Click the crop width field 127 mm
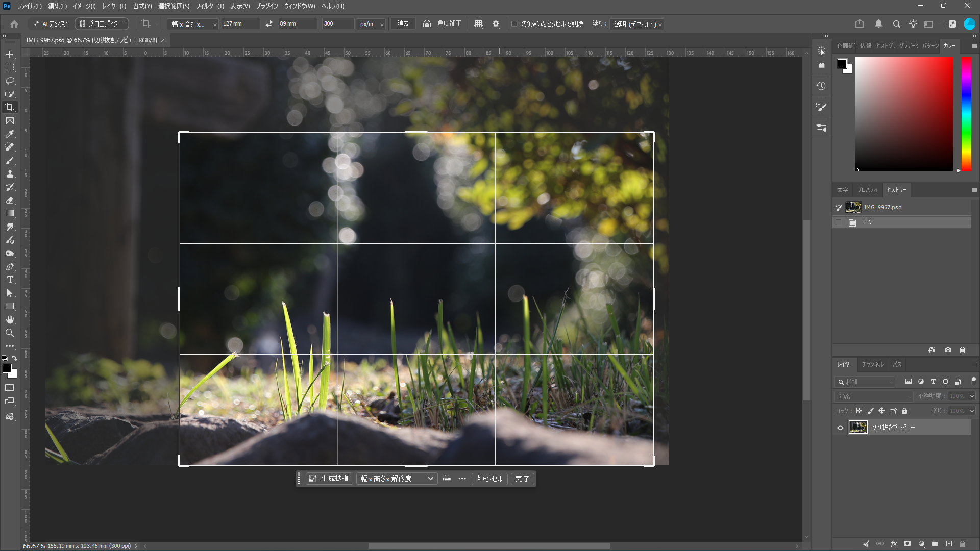Screen dimensions: 980x551 (x=240, y=23)
